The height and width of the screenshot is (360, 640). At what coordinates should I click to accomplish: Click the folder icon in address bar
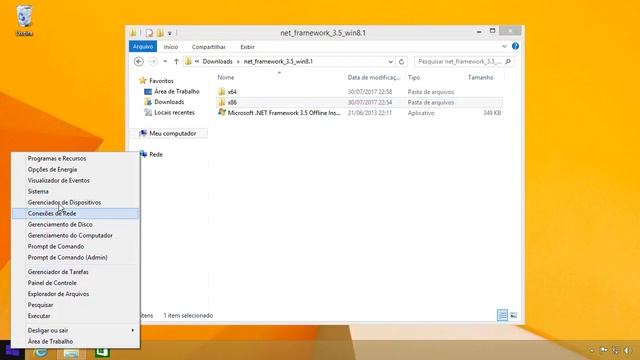click(188, 62)
